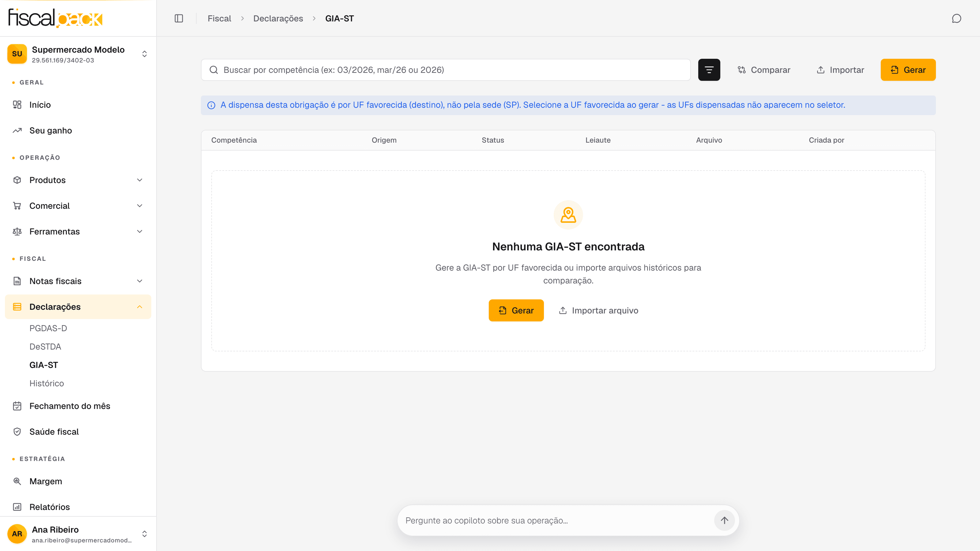This screenshot has width=980, height=551.
Task: Expand the Comercial submenu chevron
Action: [x=140, y=206]
